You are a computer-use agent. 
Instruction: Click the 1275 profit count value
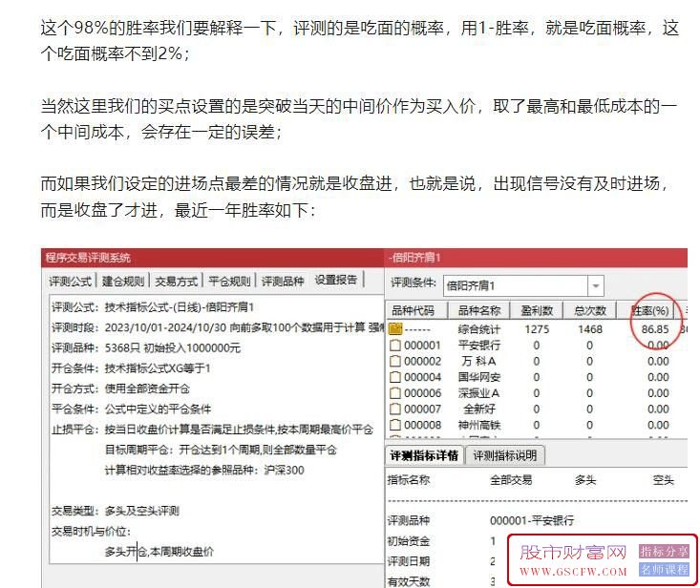[537, 329]
